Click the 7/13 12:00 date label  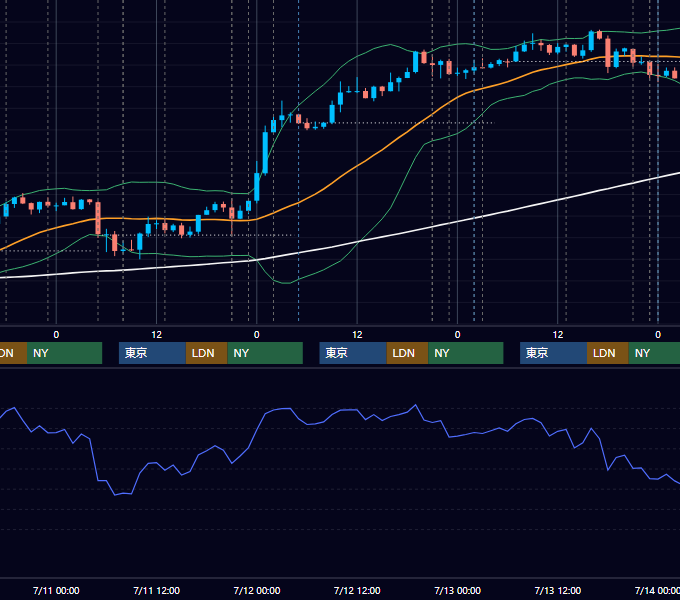(x=558, y=590)
